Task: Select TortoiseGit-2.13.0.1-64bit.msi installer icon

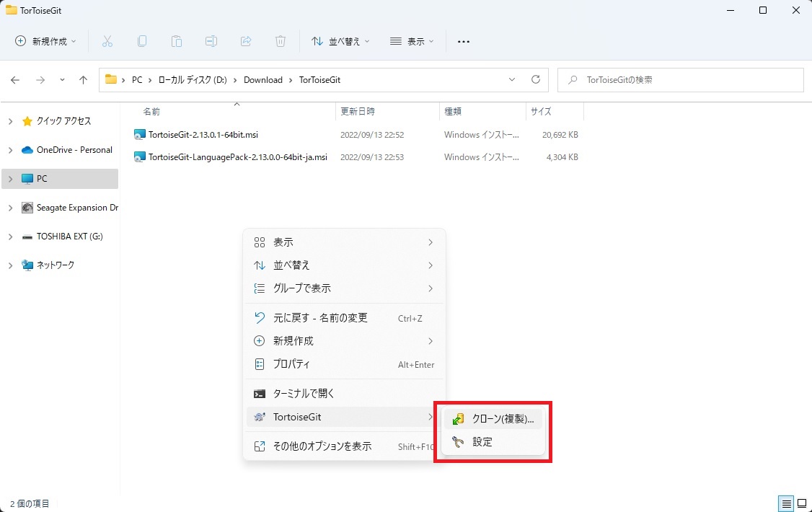Action: click(x=139, y=135)
